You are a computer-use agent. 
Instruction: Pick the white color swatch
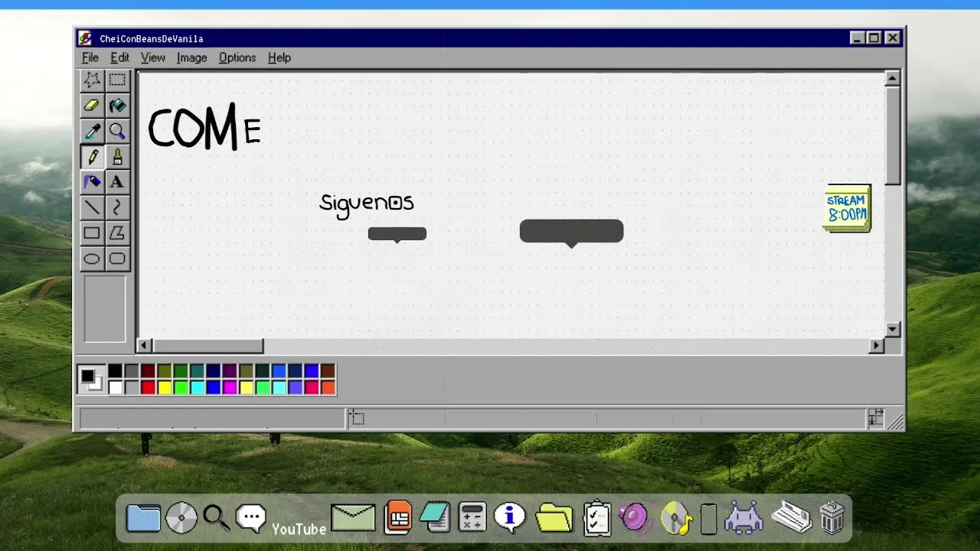coord(115,387)
